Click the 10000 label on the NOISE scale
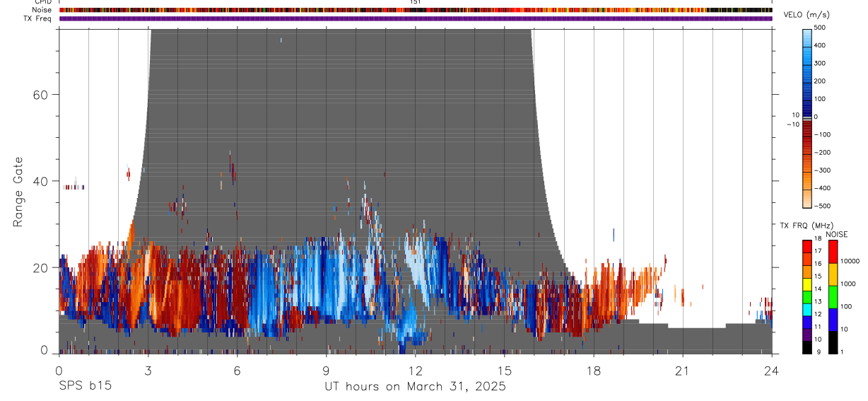Viewport: 868px width, 401px height. (x=850, y=261)
